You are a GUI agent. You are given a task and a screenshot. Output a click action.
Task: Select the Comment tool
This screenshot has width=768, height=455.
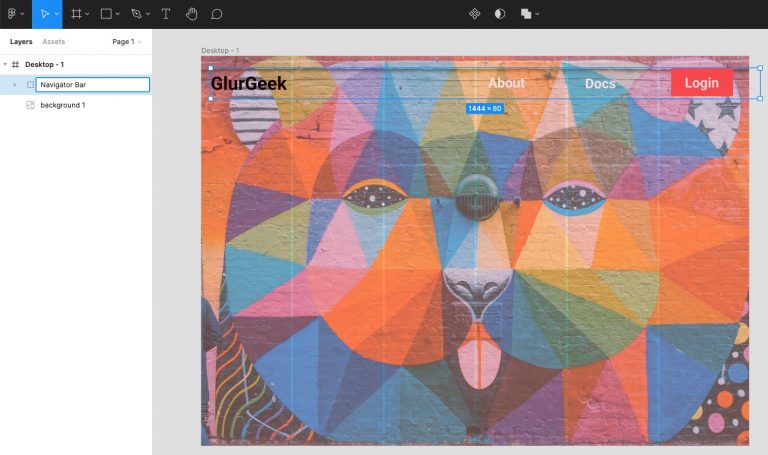coord(217,14)
